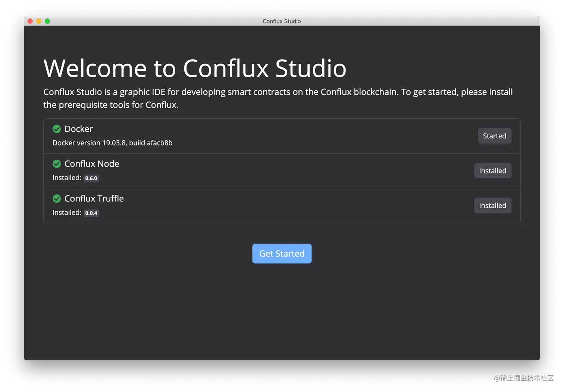Minimize the window with the yellow button
The height and width of the screenshot is (392, 564).
39,21
